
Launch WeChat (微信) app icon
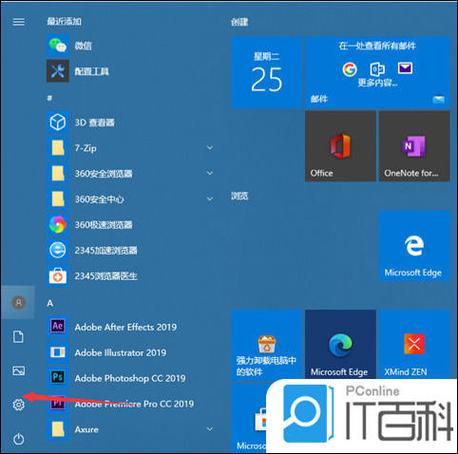[58, 45]
